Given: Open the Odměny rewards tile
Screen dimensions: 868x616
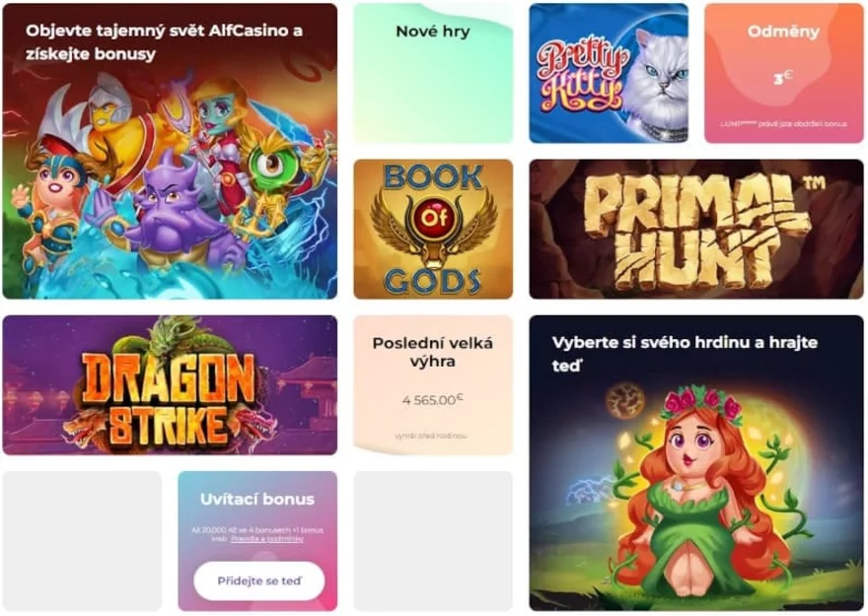Looking at the screenshot, I should click(783, 73).
